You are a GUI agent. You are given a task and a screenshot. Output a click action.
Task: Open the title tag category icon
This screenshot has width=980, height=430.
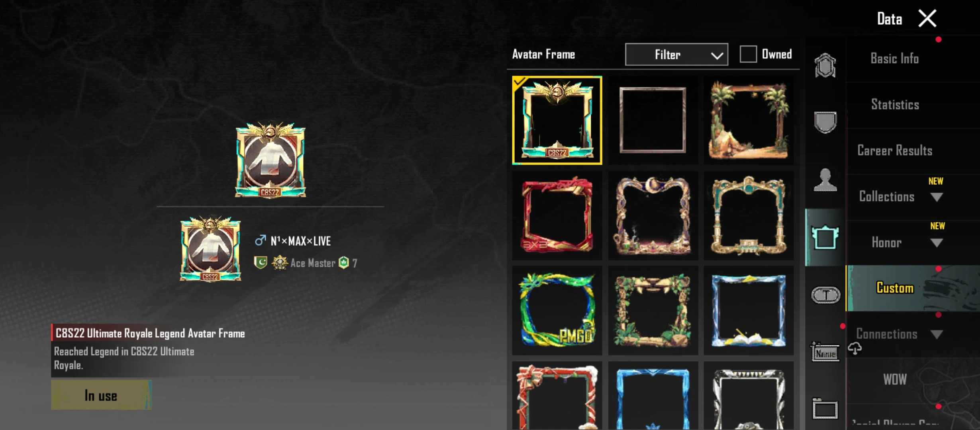pyautogui.click(x=826, y=295)
